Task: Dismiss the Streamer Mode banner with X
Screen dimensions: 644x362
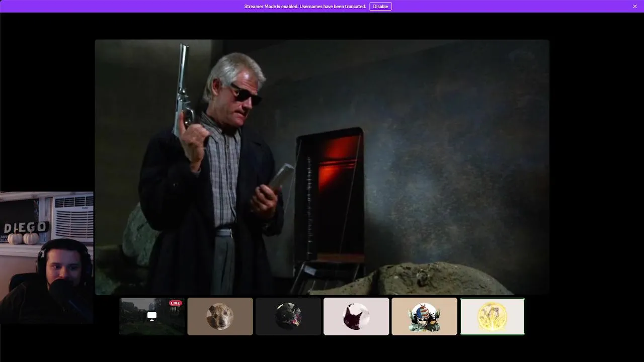Action: pos(635,7)
